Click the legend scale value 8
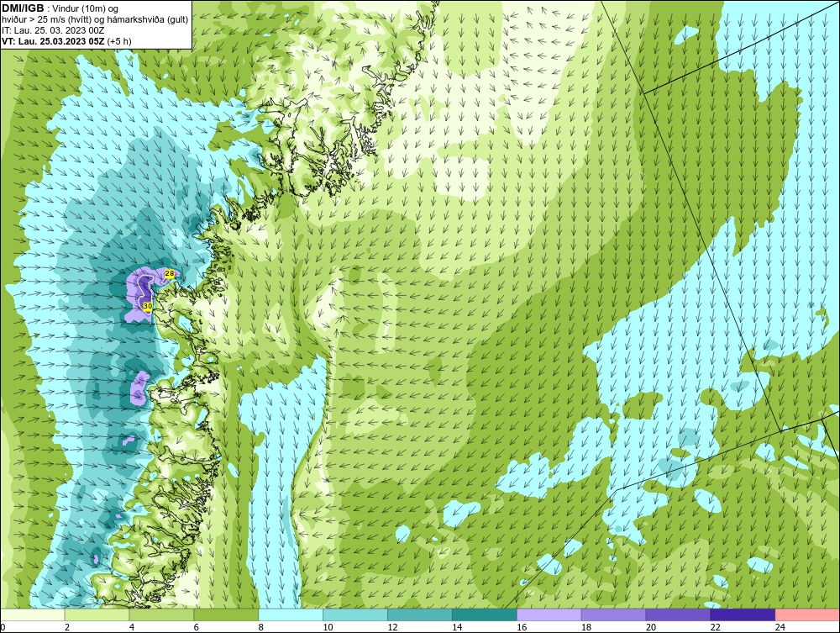This screenshot has height=633, width=840. tap(261, 627)
